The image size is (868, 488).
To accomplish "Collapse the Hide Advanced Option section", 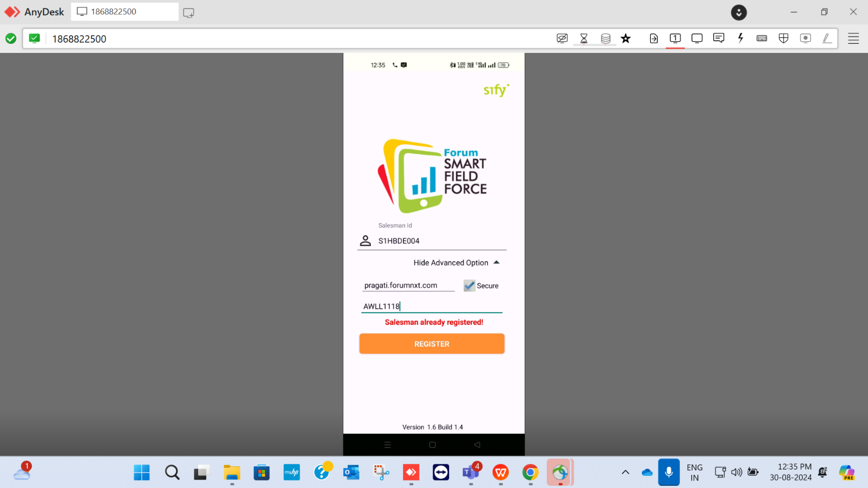I will point(456,262).
